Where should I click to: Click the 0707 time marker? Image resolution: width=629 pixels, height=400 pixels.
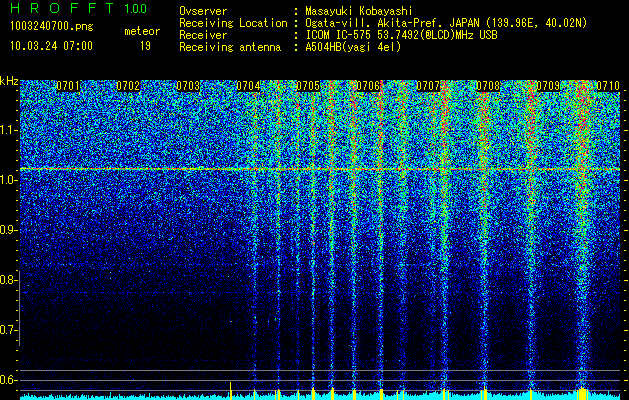[x=428, y=86]
